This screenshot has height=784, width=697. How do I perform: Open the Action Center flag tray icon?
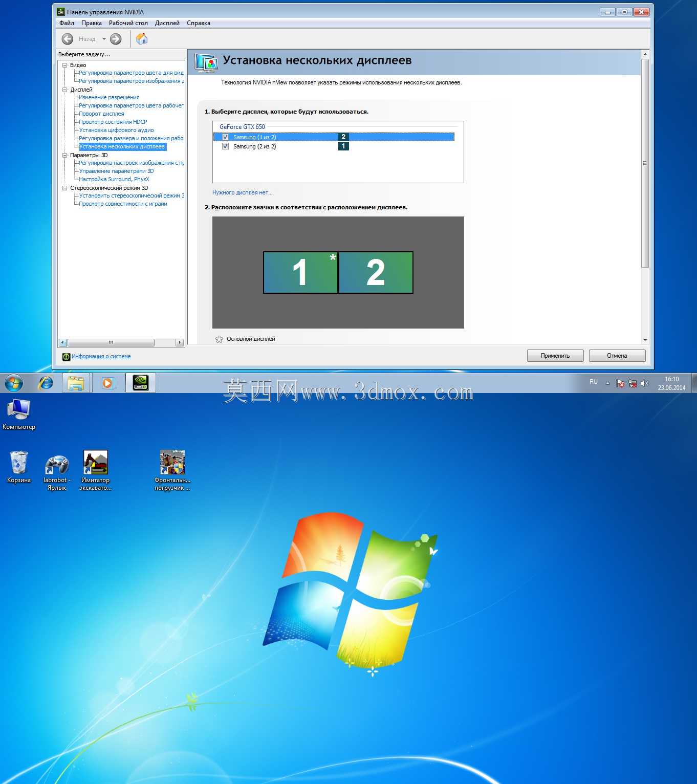click(x=620, y=383)
